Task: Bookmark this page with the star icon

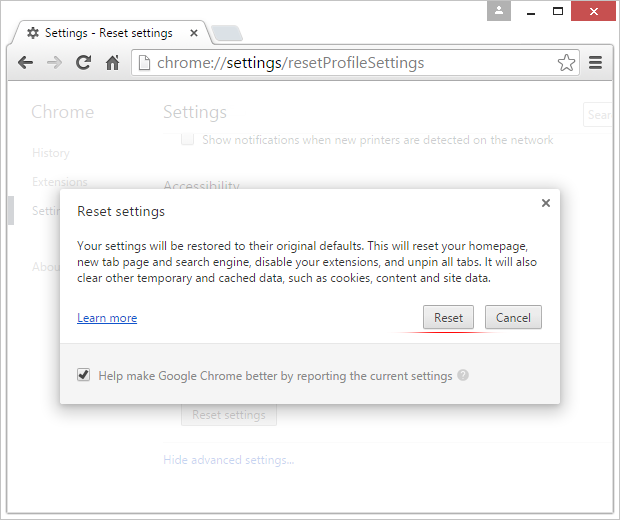Action: pos(566,62)
